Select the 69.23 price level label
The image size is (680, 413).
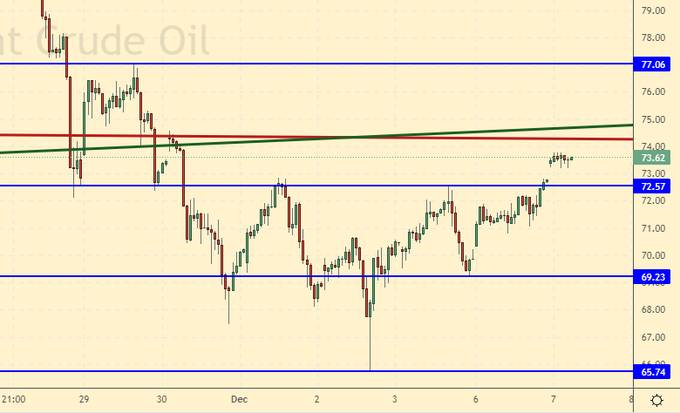(x=653, y=276)
